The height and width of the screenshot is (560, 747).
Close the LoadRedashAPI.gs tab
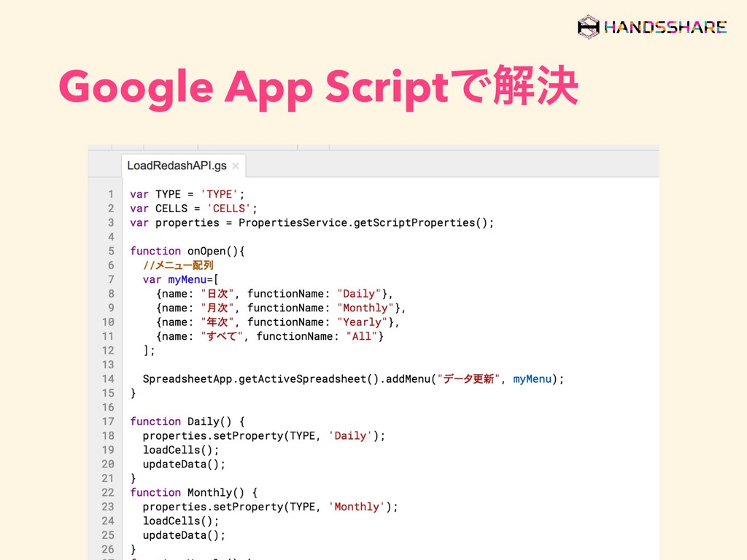236,166
